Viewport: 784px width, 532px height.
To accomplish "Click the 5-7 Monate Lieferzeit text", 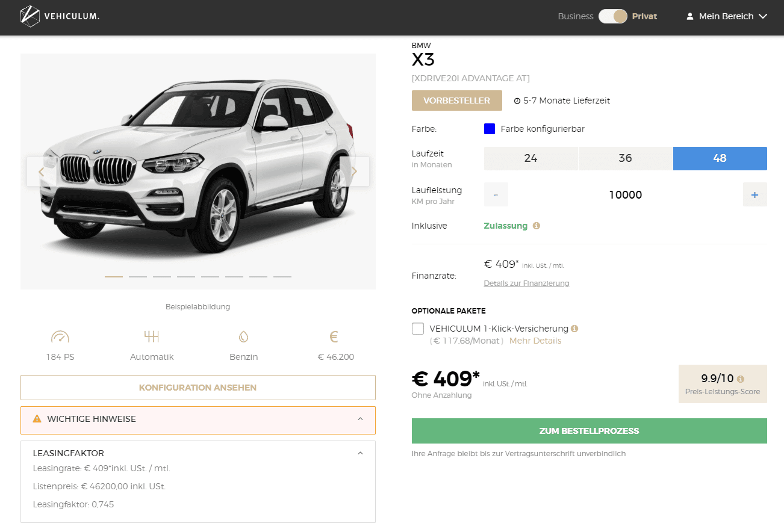I will [x=567, y=101].
